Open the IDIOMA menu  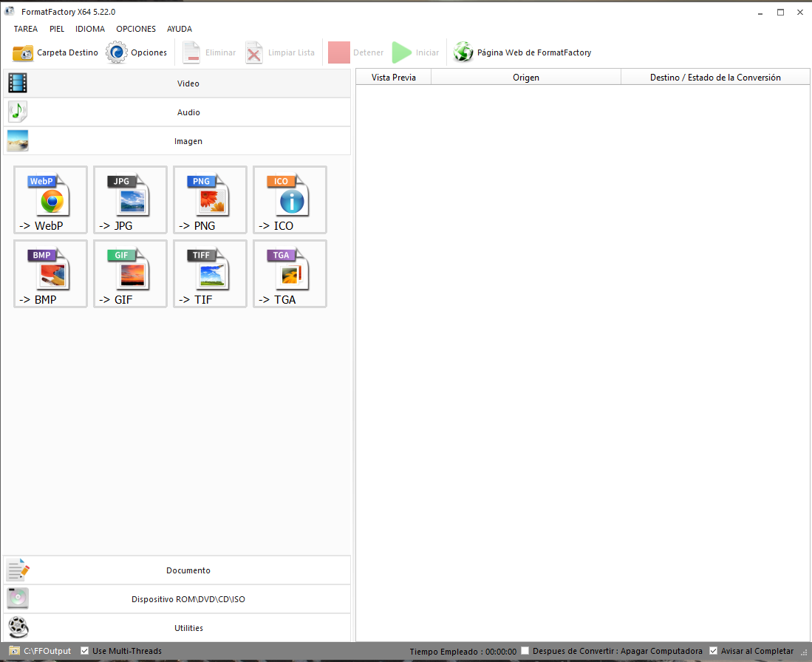point(90,29)
